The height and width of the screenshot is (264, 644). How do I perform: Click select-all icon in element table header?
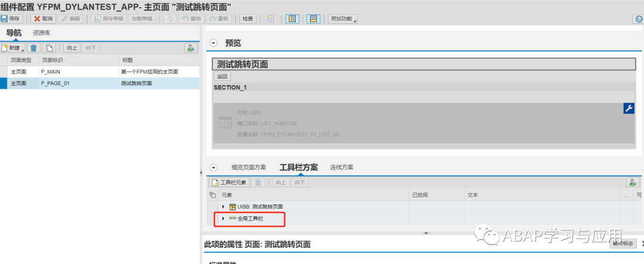(x=212, y=195)
